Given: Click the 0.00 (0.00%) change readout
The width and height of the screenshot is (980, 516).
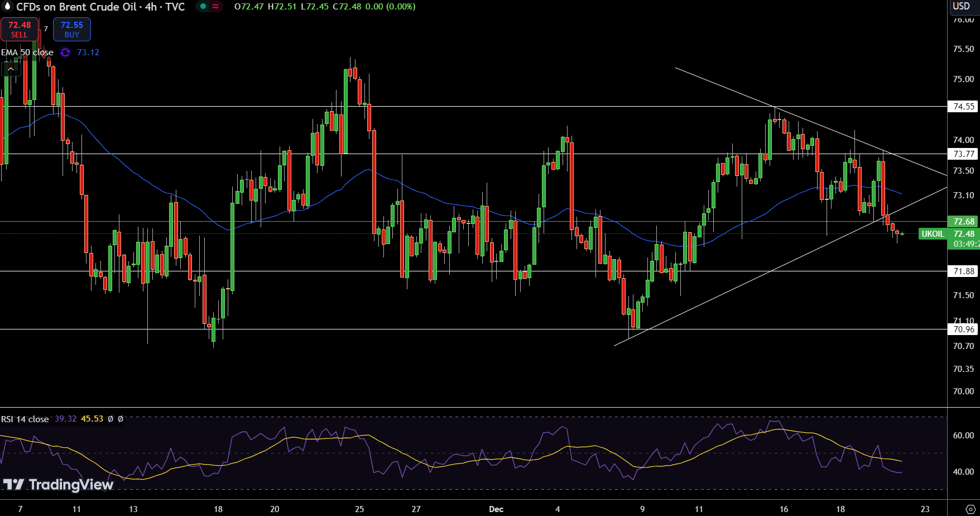Looking at the screenshot, I should point(391,7).
